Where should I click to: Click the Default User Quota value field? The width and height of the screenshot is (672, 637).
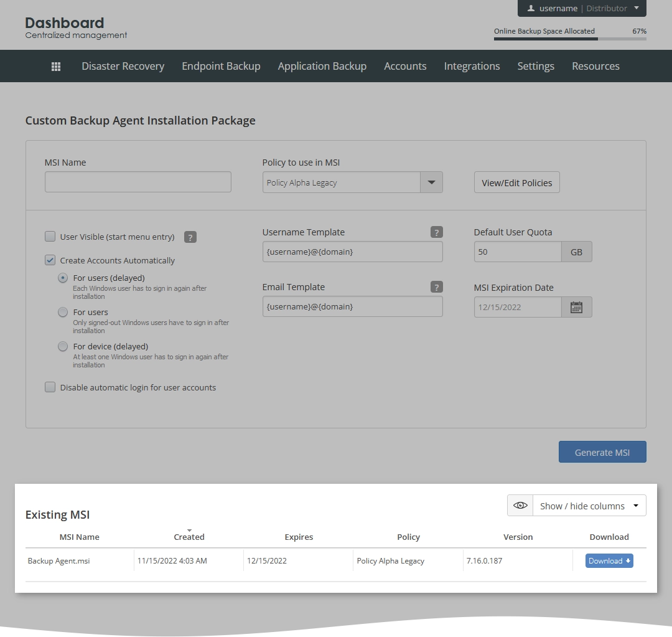click(518, 252)
